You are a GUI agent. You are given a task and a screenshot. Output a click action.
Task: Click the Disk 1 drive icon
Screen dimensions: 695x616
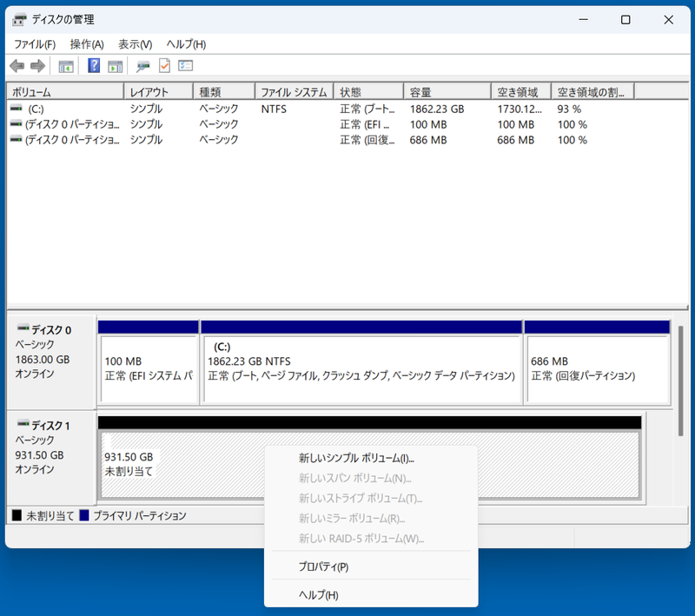click(23, 424)
